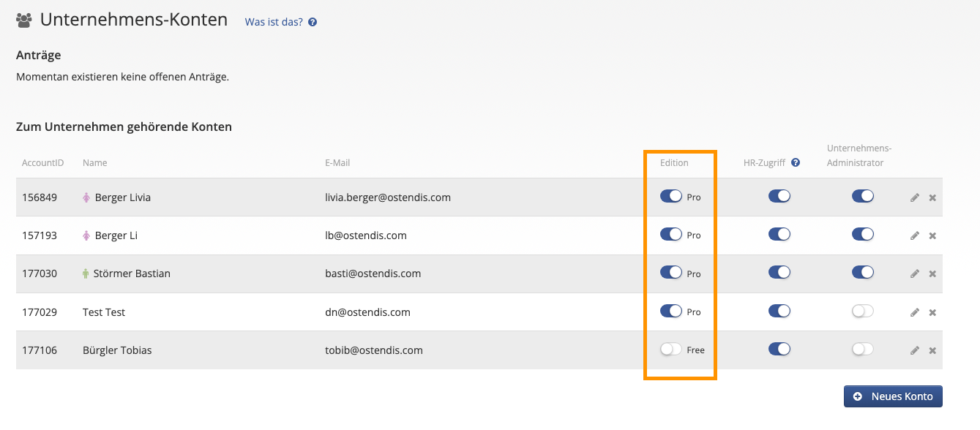Screen dimensions: 980x430
Task: Enable Unternehmens-Administrator for Test Test
Action: pyautogui.click(x=863, y=312)
